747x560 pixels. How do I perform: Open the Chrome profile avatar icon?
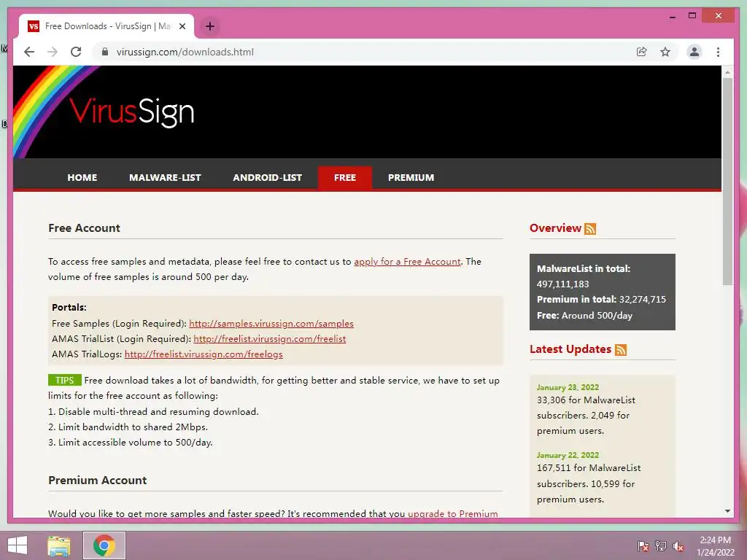(694, 52)
